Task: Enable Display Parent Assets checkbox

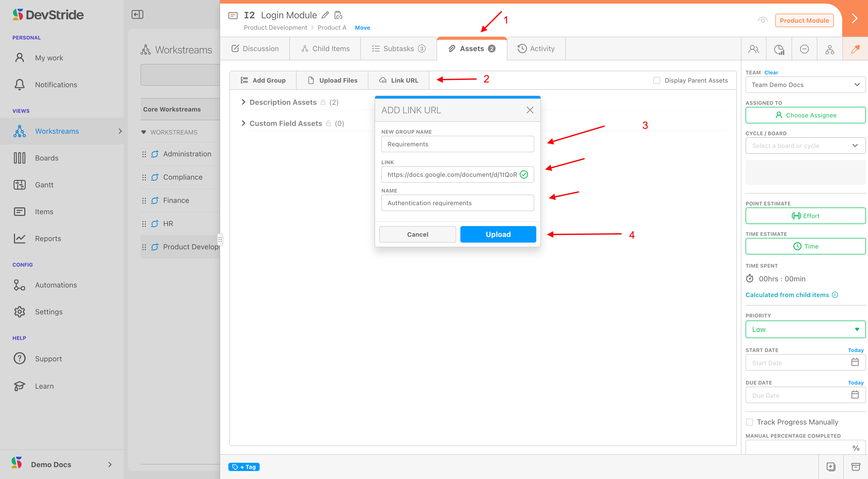Action: (656, 81)
